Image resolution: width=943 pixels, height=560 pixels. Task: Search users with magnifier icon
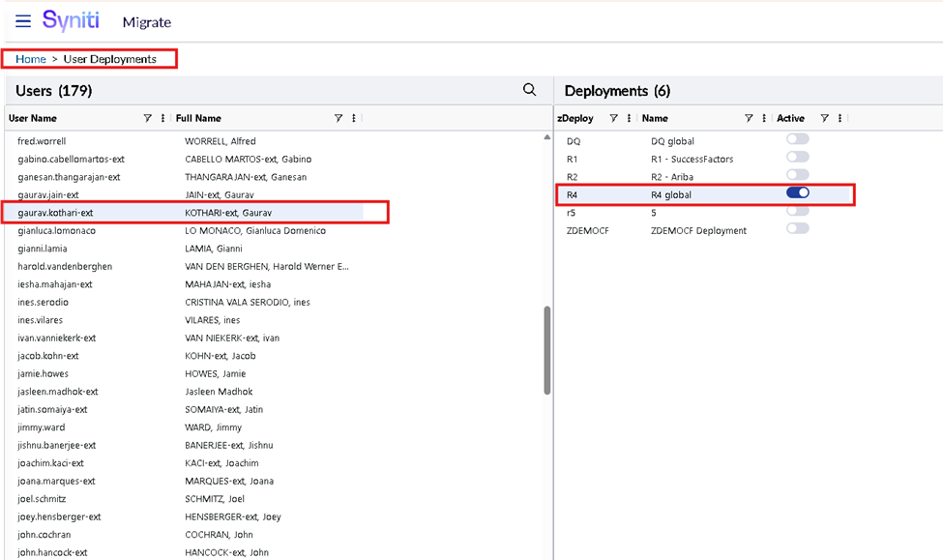pos(529,90)
